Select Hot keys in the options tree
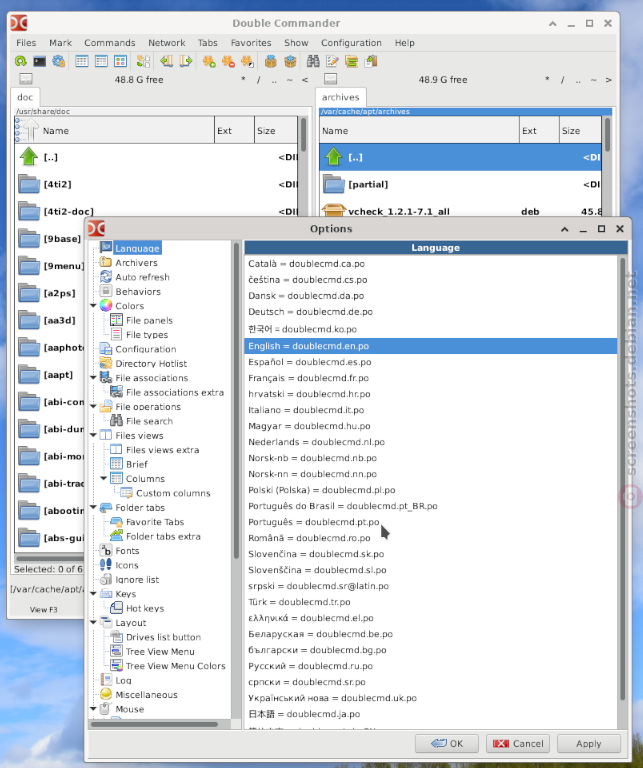 pos(145,608)
